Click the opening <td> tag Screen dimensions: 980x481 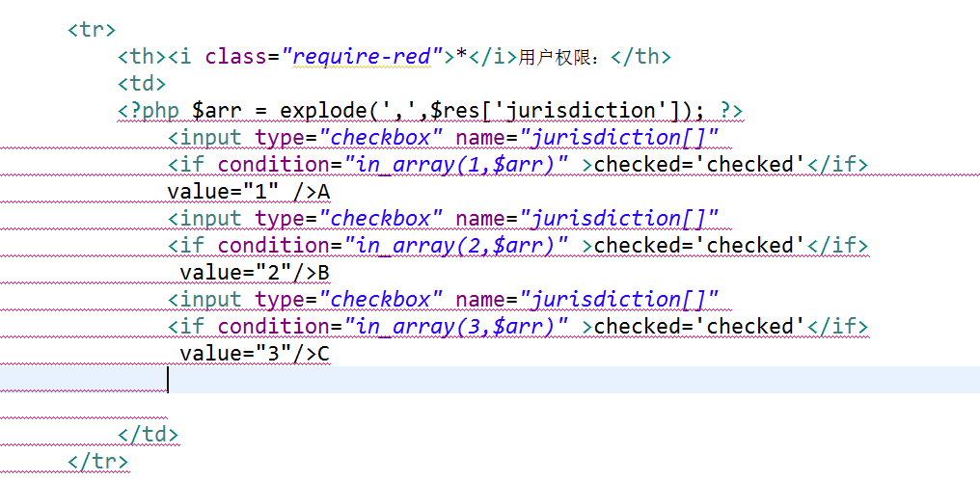[x=142, y=83]
